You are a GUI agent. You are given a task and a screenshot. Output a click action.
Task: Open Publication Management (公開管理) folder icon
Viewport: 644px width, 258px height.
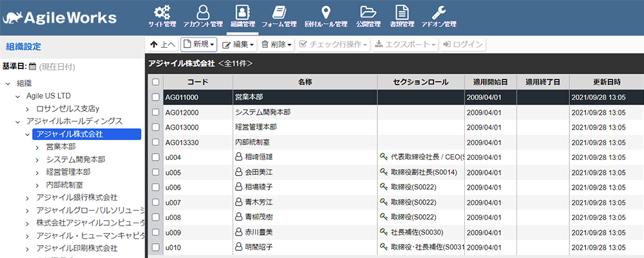coord(368,12)
